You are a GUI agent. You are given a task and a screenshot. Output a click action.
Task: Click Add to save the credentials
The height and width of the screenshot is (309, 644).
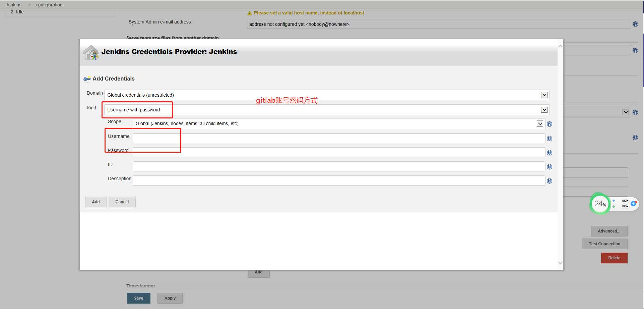tap(96, 202)
